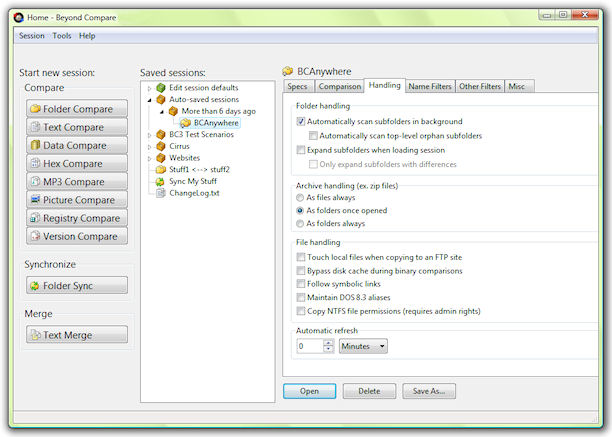Click the Delete button

click(369, 391)
